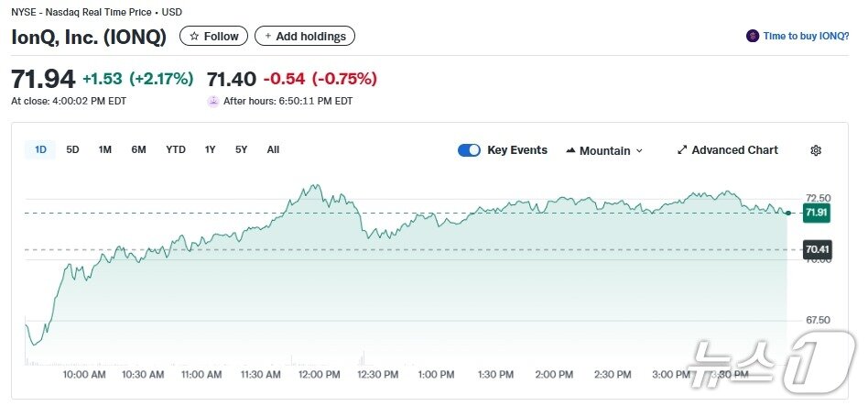Viewport: 868px width, 406px height.
Task: Expand the Mountain chart type dropdown
Action: click(639, 150)
